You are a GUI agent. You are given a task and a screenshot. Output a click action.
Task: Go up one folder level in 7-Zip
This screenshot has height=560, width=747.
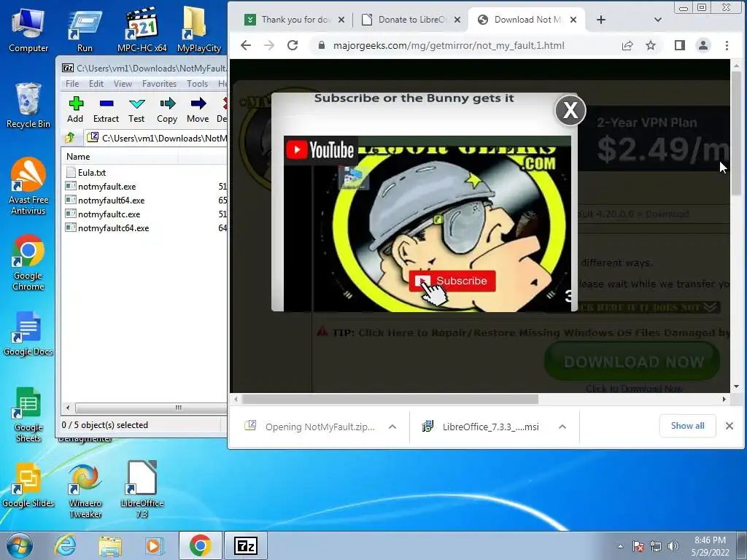(70, 138)
